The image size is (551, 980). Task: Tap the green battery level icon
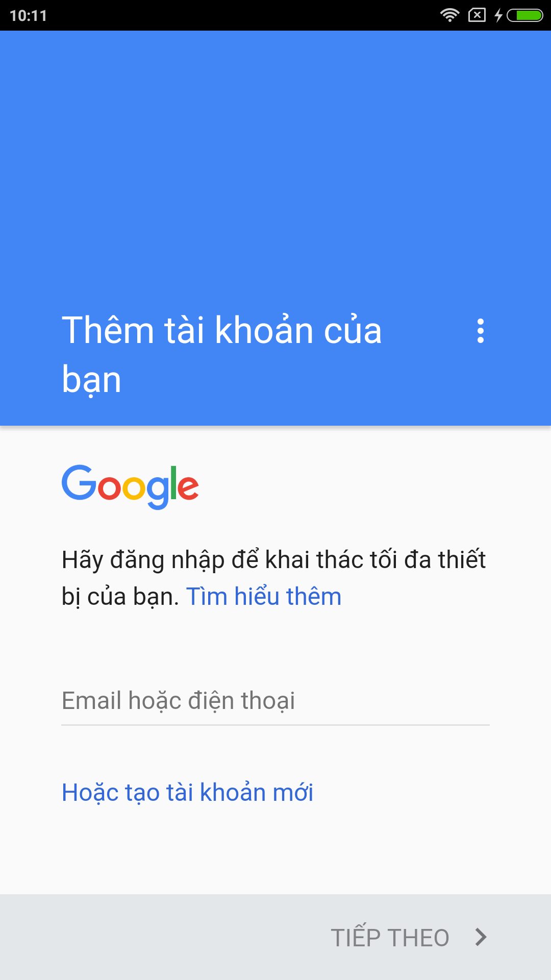[525, 15]
